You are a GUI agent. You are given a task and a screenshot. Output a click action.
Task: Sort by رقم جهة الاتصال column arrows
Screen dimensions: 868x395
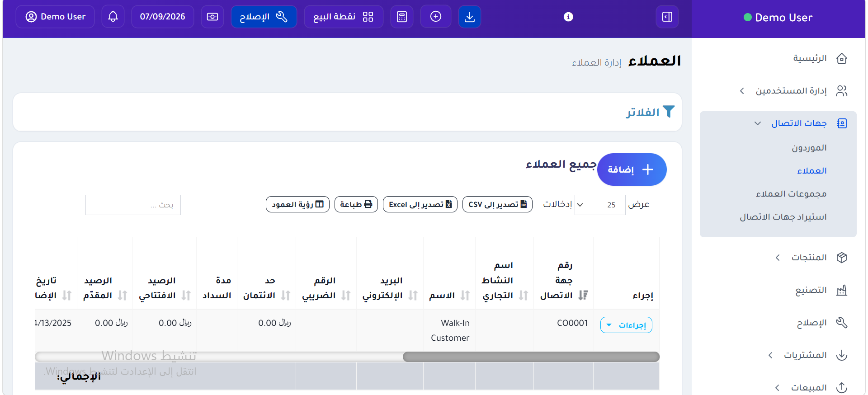(583, 296)
